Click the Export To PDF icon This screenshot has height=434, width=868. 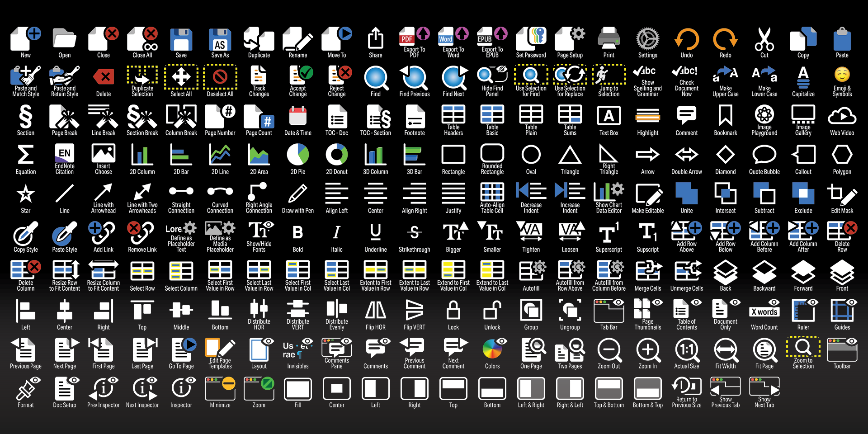415,37
